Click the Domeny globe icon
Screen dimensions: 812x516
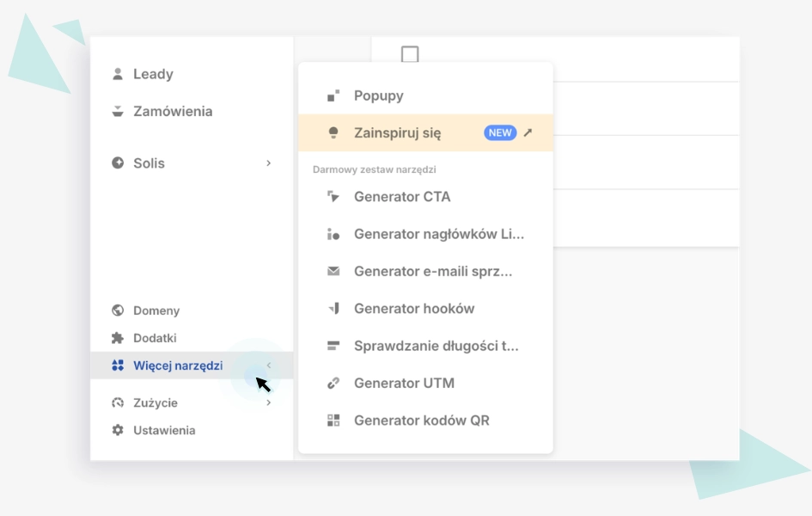click(118, 310)
